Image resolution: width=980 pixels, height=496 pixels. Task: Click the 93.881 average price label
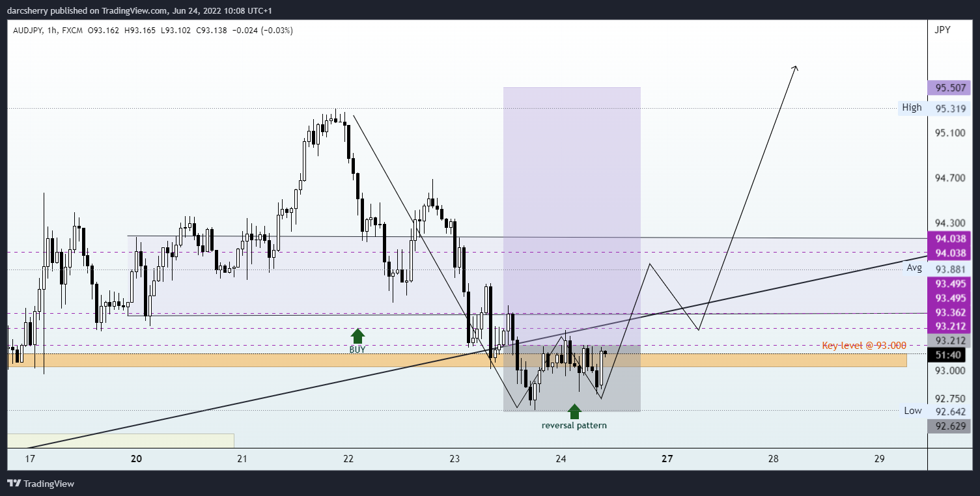(x=949, y=269)
